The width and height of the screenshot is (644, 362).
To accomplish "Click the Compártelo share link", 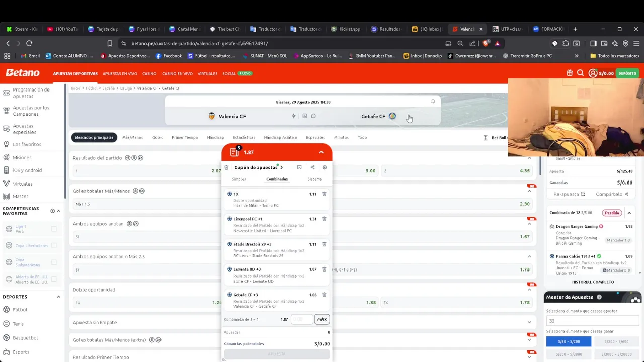I will pyautogui.click(x=612, y=194).
